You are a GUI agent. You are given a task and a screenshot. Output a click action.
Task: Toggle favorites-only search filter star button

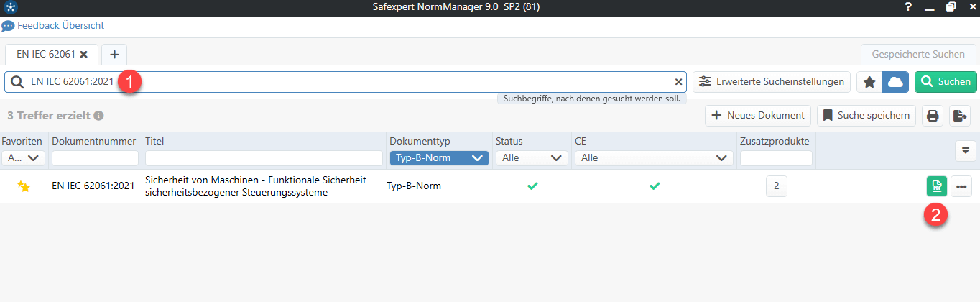[x=869, y=82]
